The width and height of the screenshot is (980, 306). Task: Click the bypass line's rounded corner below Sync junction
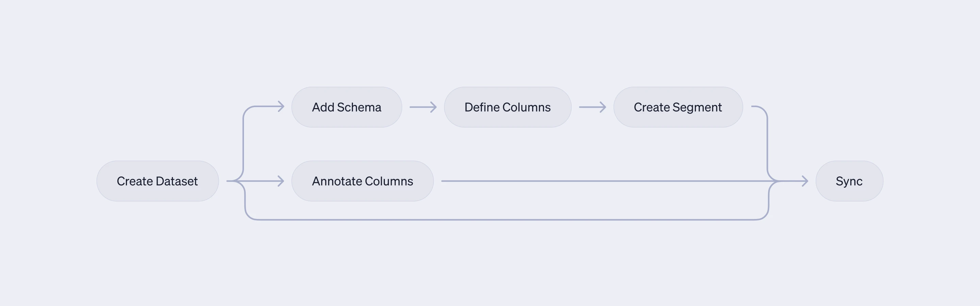coord(765,215)
